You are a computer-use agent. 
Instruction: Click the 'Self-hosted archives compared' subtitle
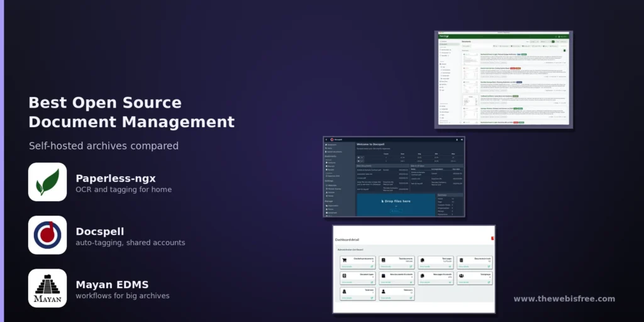point(104,146)
